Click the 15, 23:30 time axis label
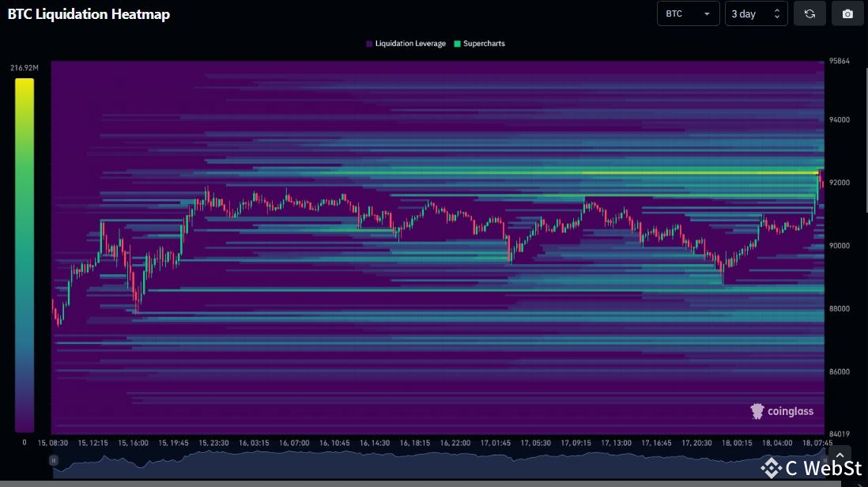Screen dimensions: 868x487 click(213, 444)
